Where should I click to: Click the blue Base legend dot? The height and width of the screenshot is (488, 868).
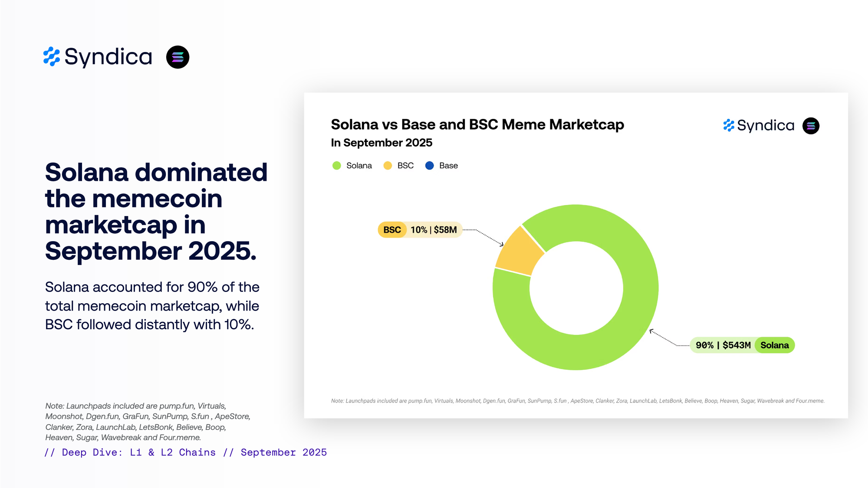pos(429,166)
